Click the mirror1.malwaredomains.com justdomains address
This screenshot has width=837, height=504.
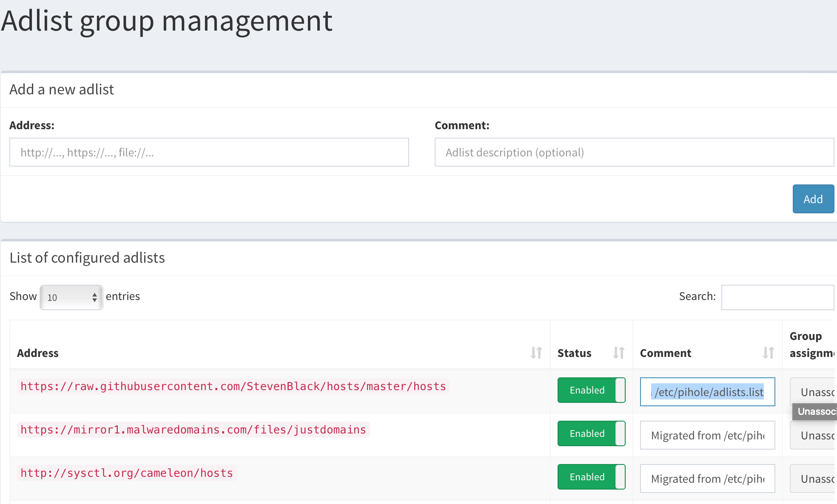coord(193,430)
